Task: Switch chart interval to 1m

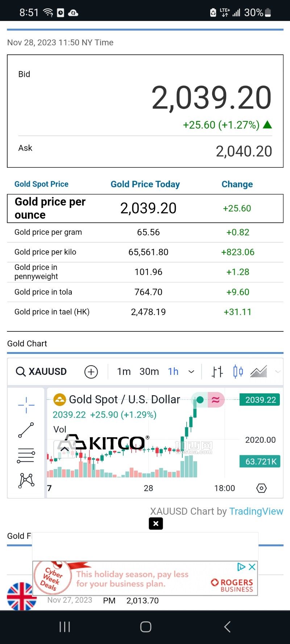Action: coord(124,372)
